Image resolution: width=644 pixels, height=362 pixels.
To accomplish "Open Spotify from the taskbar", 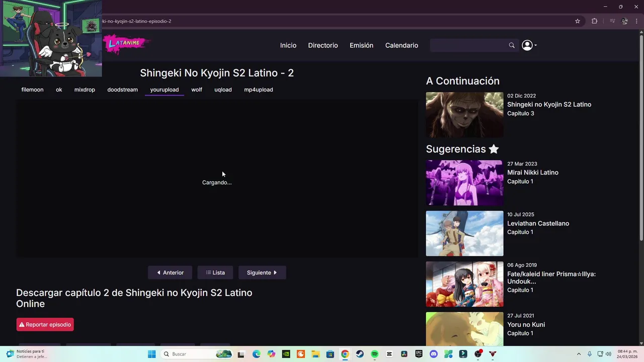I will 374,354.
